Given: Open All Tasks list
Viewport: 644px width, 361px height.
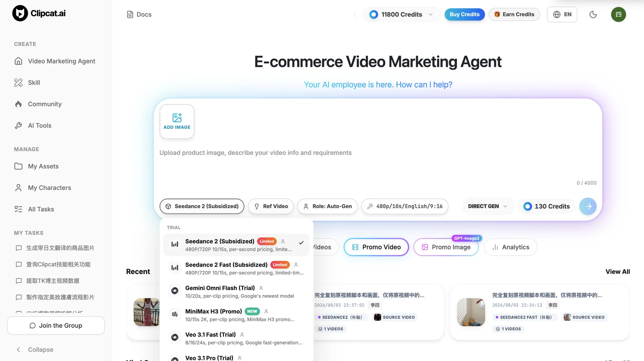Looking at the screenshot, I should (x=56, y=209).
